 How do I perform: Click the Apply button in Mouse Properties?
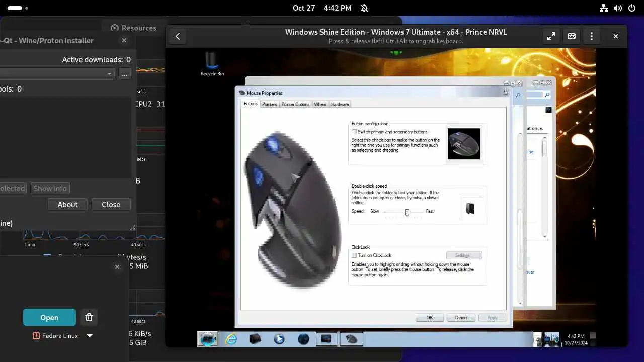tap(492, 317)
